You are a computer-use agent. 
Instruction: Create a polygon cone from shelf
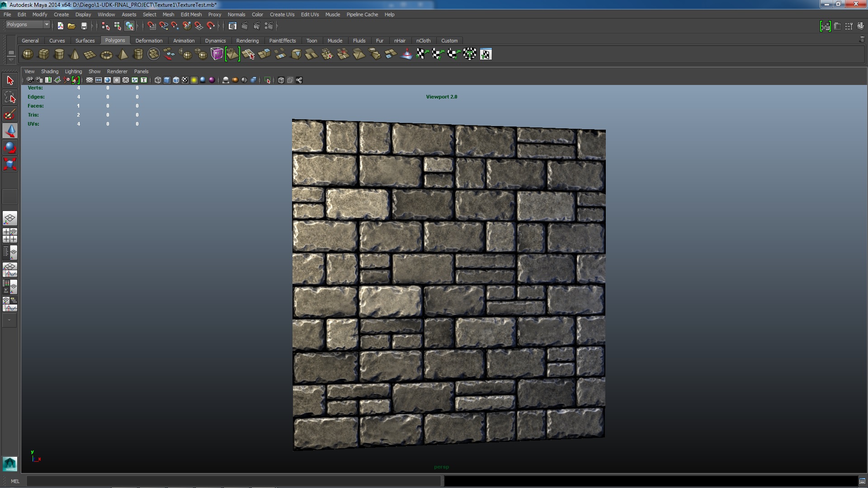click(75, 55)
